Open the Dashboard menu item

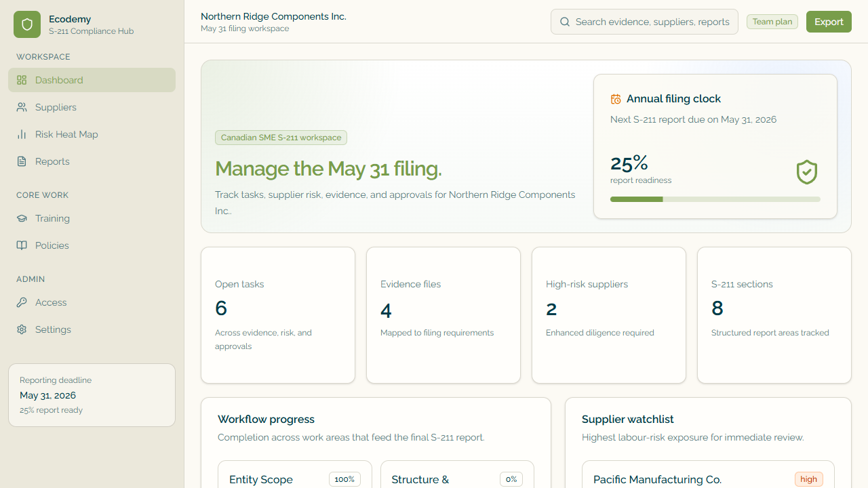point(92,80)
